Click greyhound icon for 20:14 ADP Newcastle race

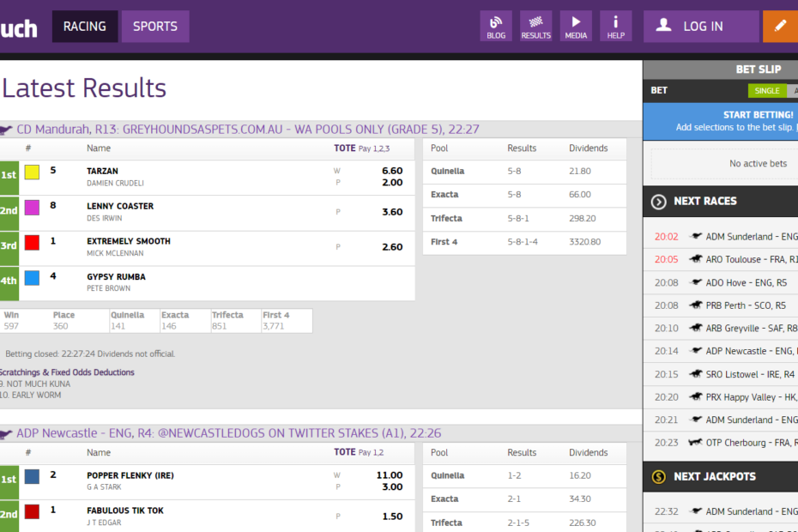tap(696, 350)
